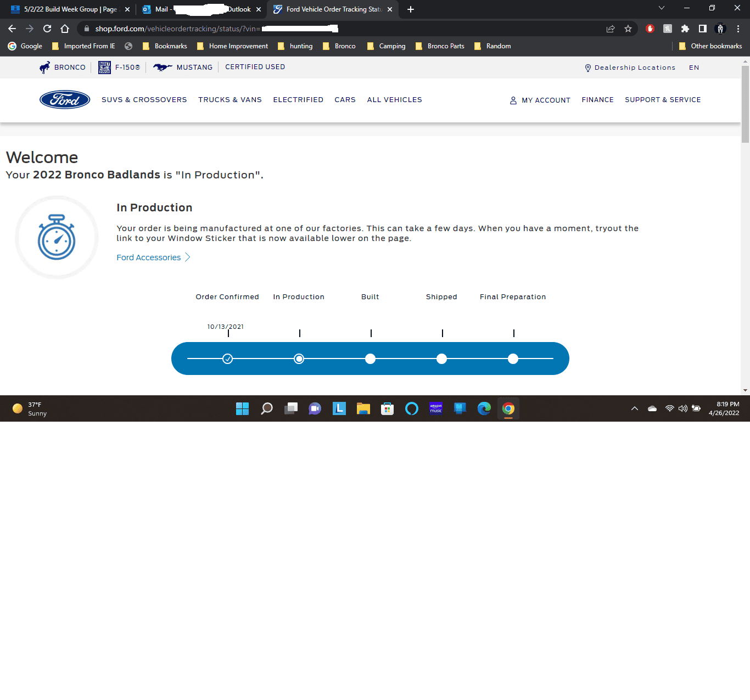Open volume control in system tray

(683, 408)
